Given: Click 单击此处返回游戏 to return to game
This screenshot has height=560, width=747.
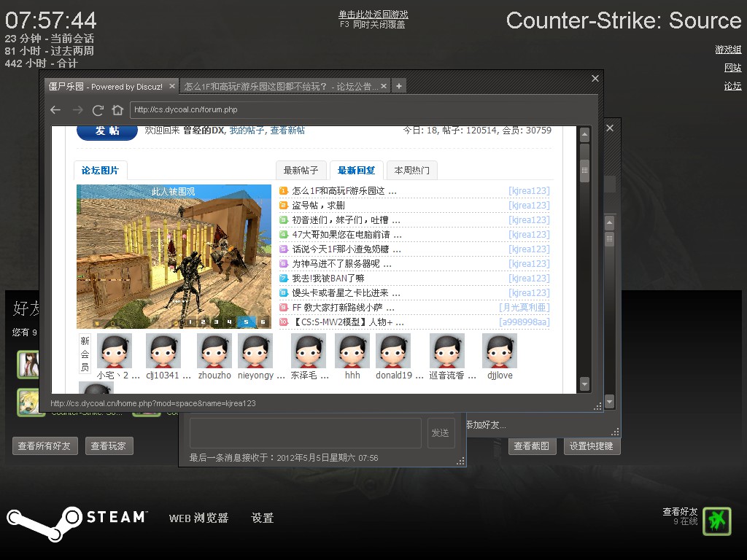Looking at the screenshot, I should [373, 15].
